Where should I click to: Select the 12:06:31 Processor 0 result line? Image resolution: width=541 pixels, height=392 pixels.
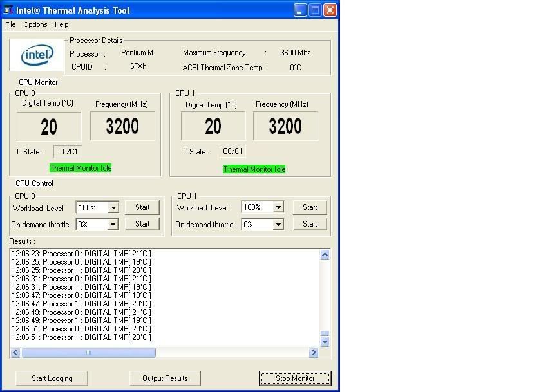(81, 279)
